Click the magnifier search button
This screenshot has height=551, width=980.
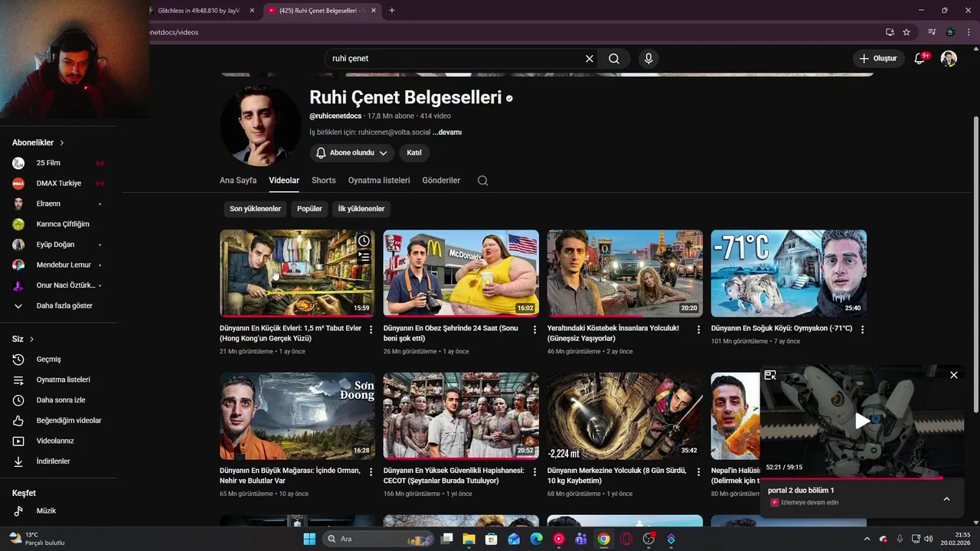614,59
